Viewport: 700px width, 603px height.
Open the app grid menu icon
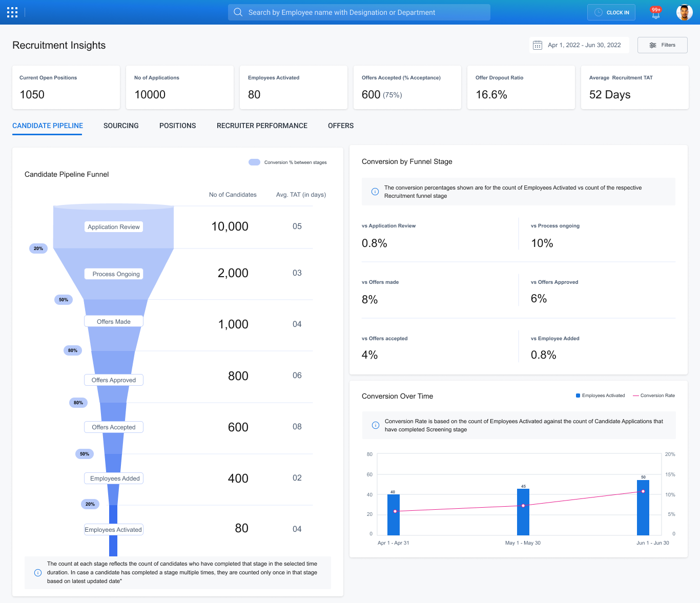(x=12, y=12)
